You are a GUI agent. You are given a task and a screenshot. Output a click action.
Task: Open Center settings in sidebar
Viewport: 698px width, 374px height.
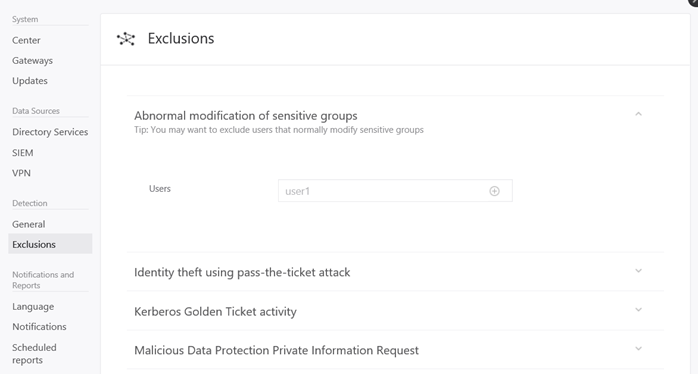26,40
